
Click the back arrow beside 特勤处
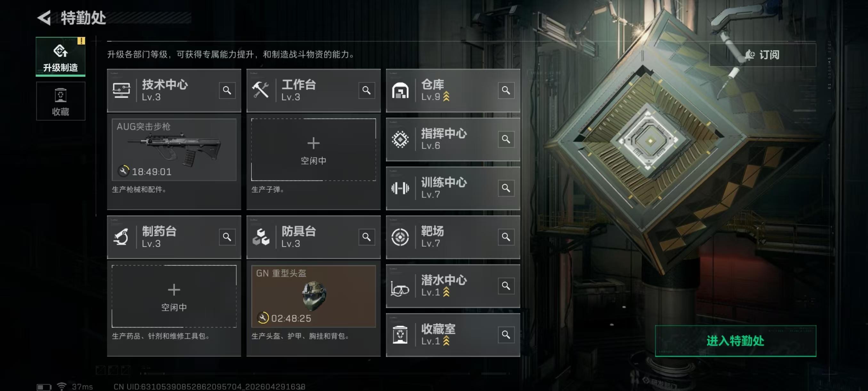(44, 18)
